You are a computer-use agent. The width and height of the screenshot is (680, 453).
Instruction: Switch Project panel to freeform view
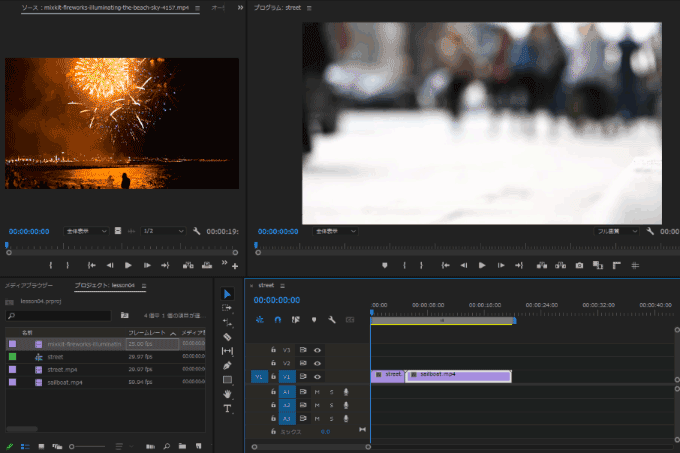point(57,446)
